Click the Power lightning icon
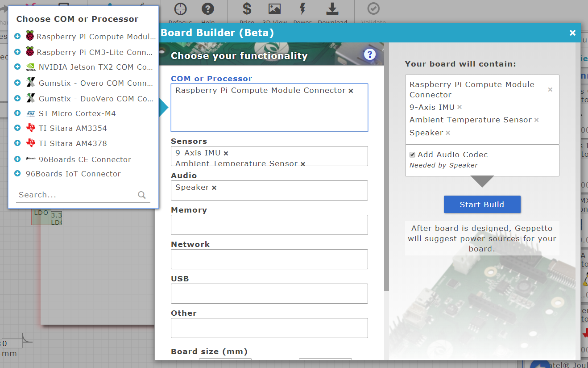Screen dimensions: 588x368 click(x=302, y=9)
